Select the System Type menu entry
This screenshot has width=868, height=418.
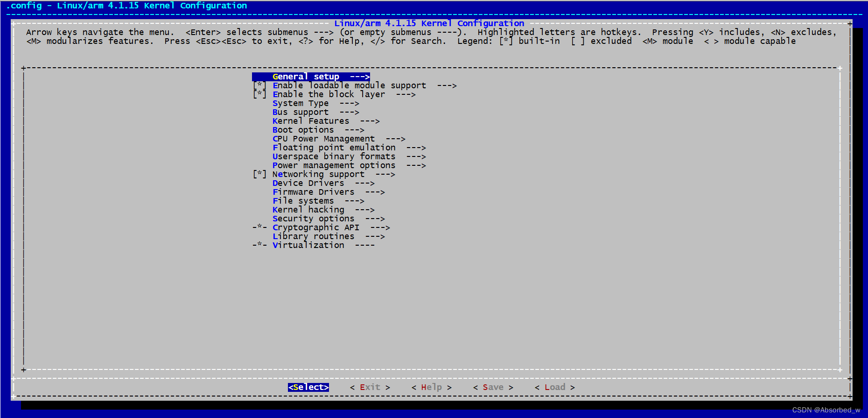(316, 103)
